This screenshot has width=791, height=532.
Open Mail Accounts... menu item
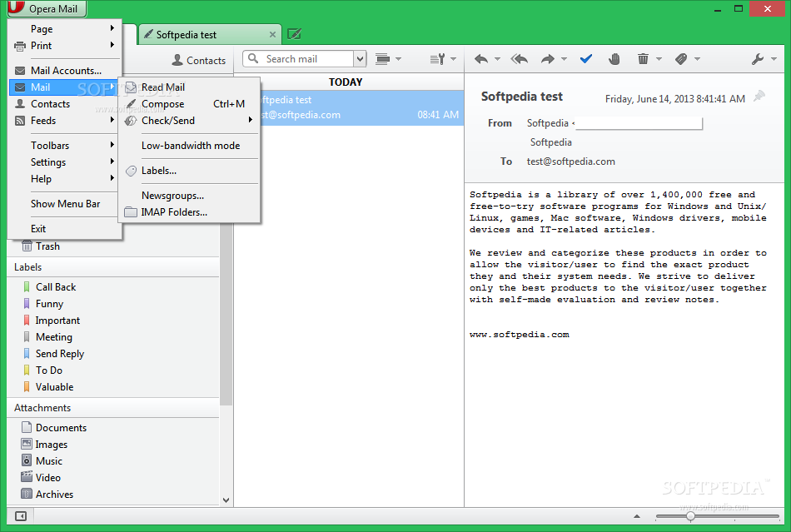point(65,71)
